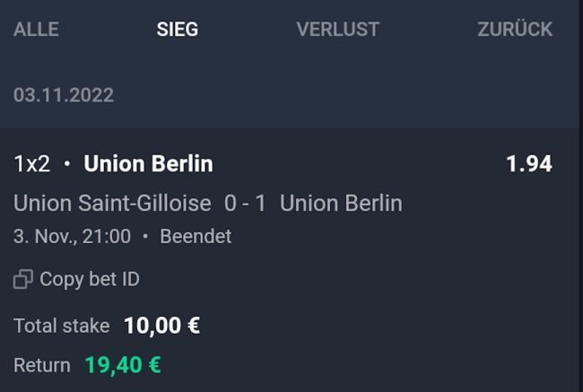583x392 pixels.
Task: Click the Copy bet ID text
Action: pos(90,280)
